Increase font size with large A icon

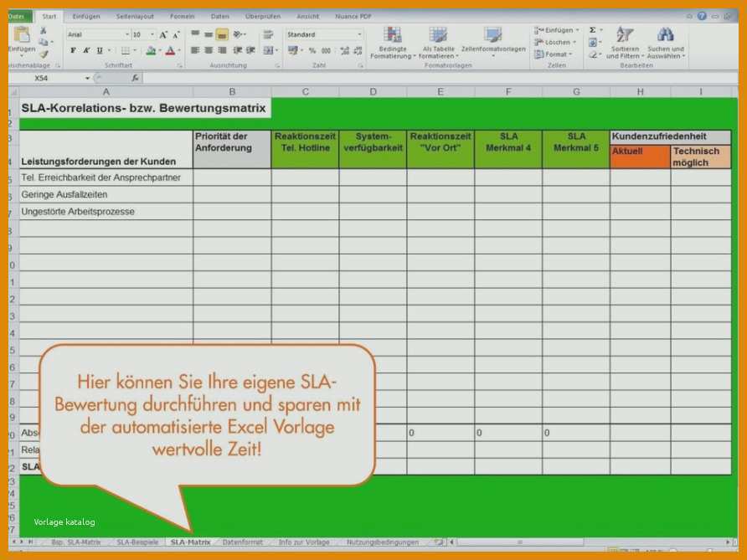tap(163, 35)
